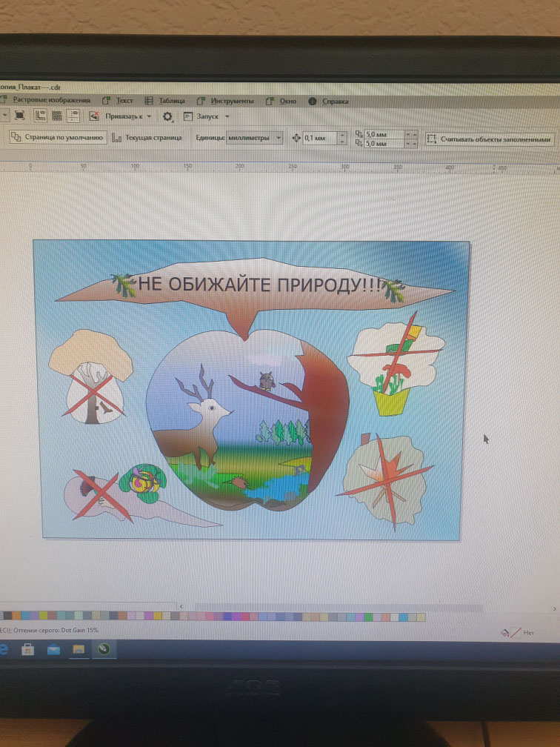The image size is (560, 747).
Task: Click the Страница по умолчанию button
Action: pos(57,138)
